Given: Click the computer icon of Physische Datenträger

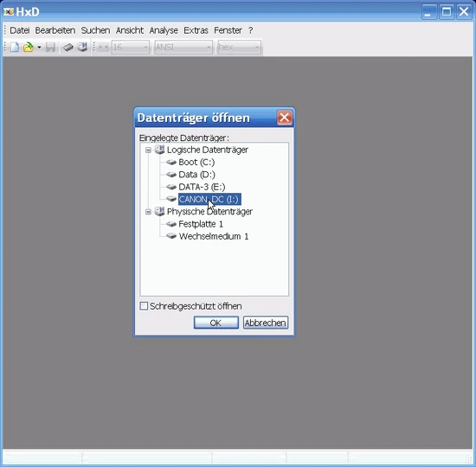Looking at the screenshot, I should pos(160,211).
